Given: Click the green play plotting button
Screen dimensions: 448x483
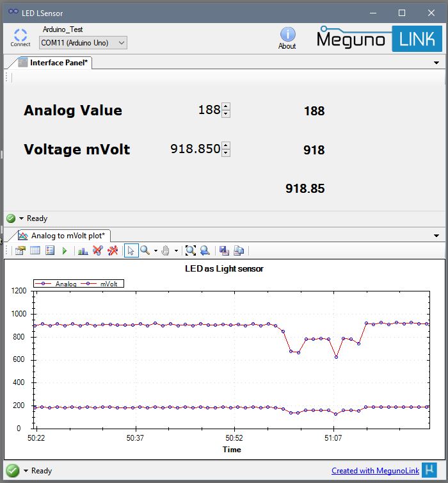Looking at the screenshot, I should pos(64,250).
